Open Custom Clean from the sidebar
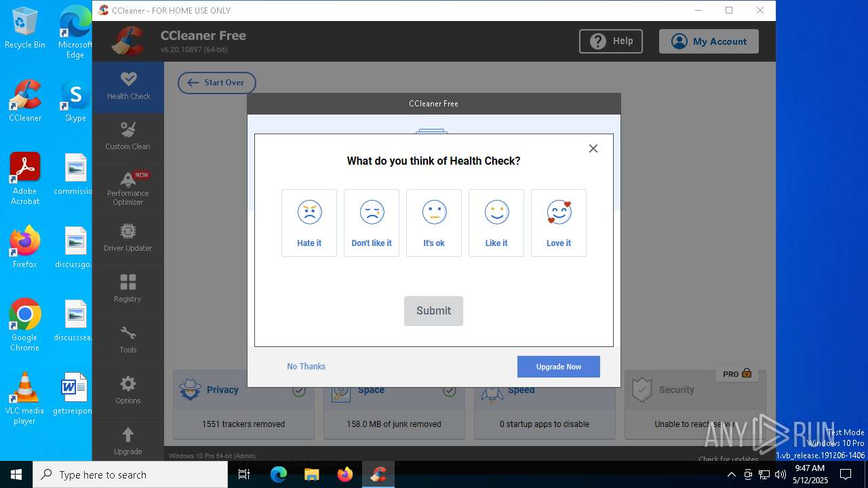868x488 pixels. tap(128, 137)
